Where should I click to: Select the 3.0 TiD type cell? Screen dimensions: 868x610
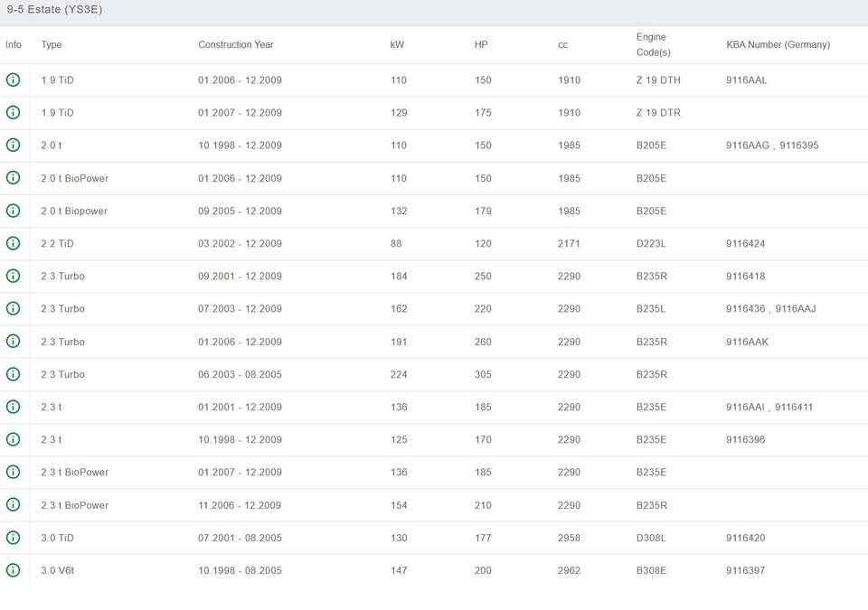[x=57, y=538]
